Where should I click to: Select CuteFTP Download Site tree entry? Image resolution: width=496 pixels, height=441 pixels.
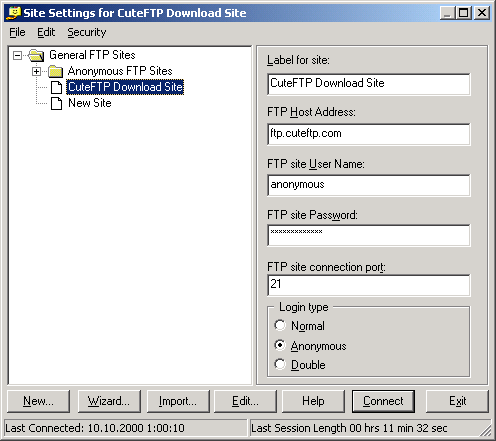(125, 87)
